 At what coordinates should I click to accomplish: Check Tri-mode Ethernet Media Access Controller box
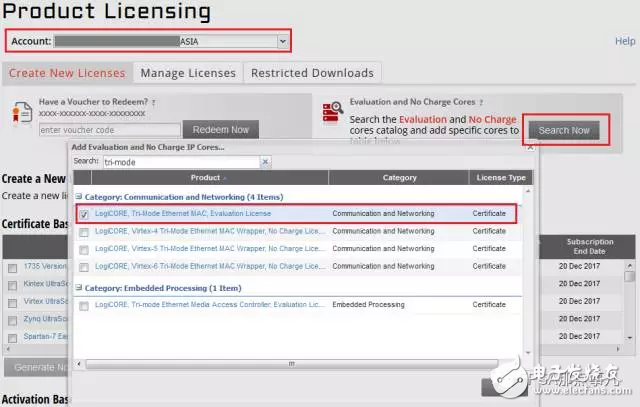pos(85,304)
